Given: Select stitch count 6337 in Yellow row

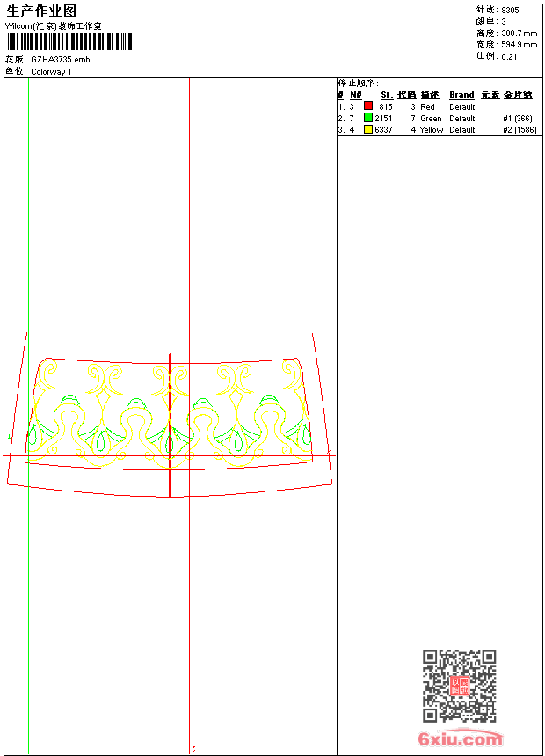Looking at the screenshot, I should pos(383,130).
